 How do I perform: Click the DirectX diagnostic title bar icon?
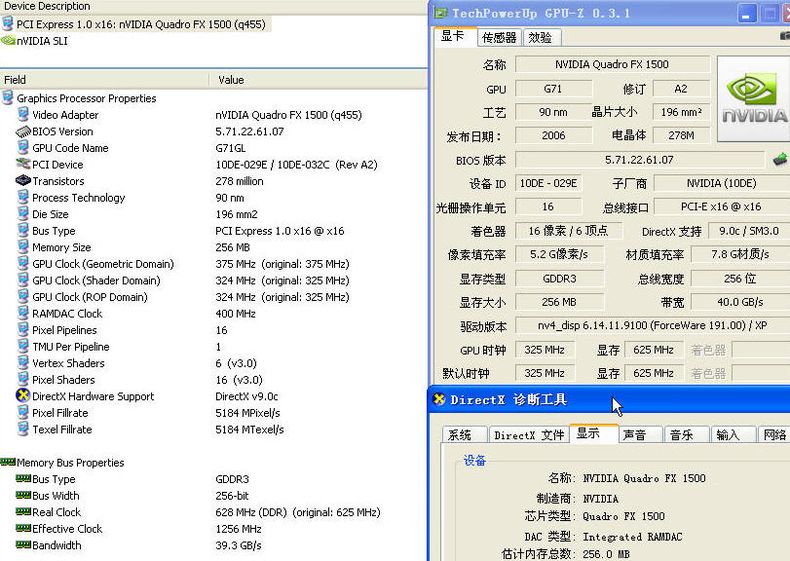click(x=439, y=399)
